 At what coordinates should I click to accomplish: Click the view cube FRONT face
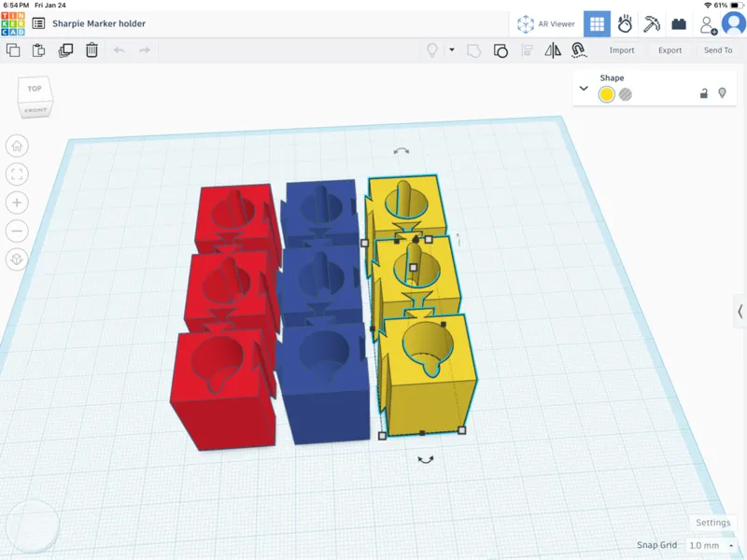click(35, 110)
